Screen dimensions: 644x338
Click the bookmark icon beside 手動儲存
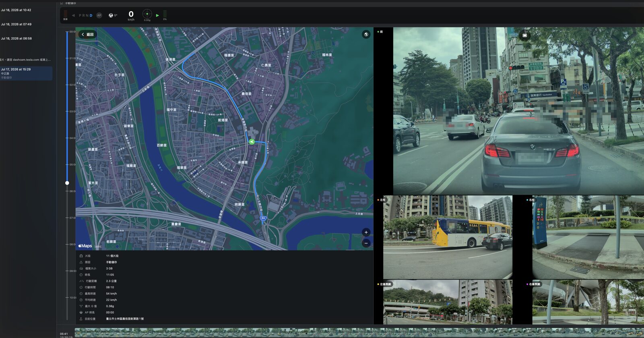[x=62, y=3]
